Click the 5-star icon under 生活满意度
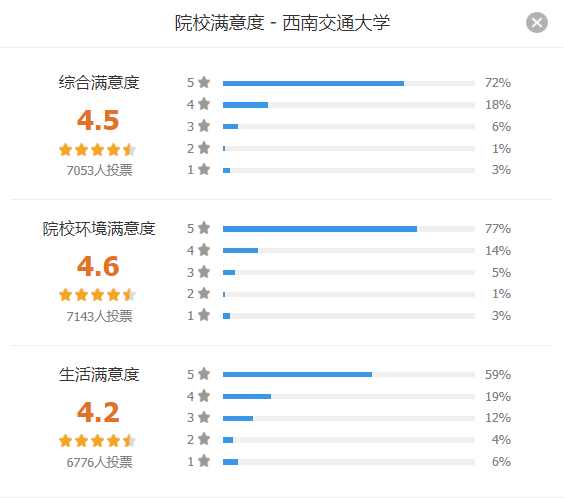 point(204,374)
